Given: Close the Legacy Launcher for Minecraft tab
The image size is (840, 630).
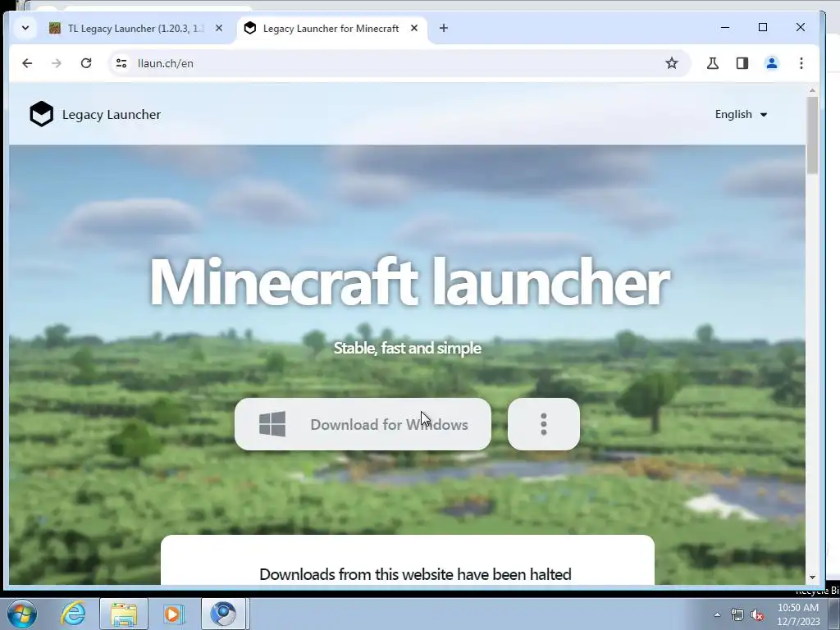Looking at the screenshot, I should tap(413, 29).
